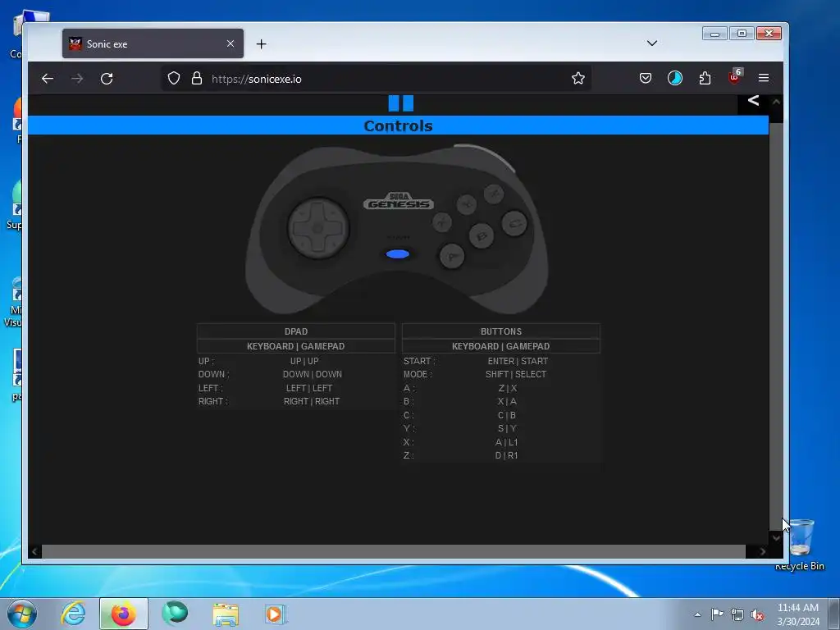Screen dimensions: 840x630
Task: Click the vertical scrollbar up arrow
Action: pyautogui.click(x=776, y=101)
